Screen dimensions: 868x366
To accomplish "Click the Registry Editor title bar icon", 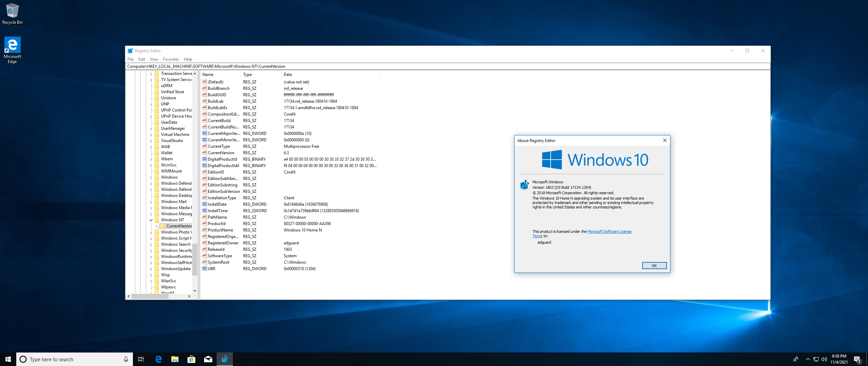I will [x=130, y=51].
